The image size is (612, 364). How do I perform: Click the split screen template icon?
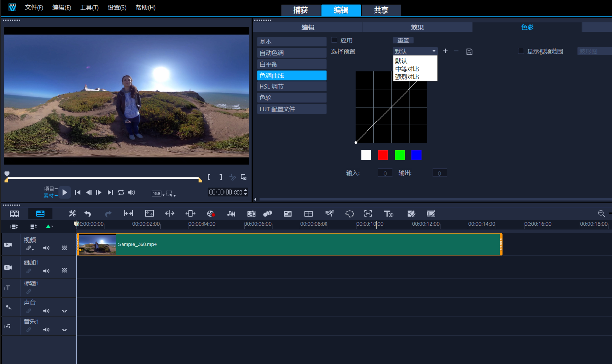pyautogui.click(x=308, y=214)
